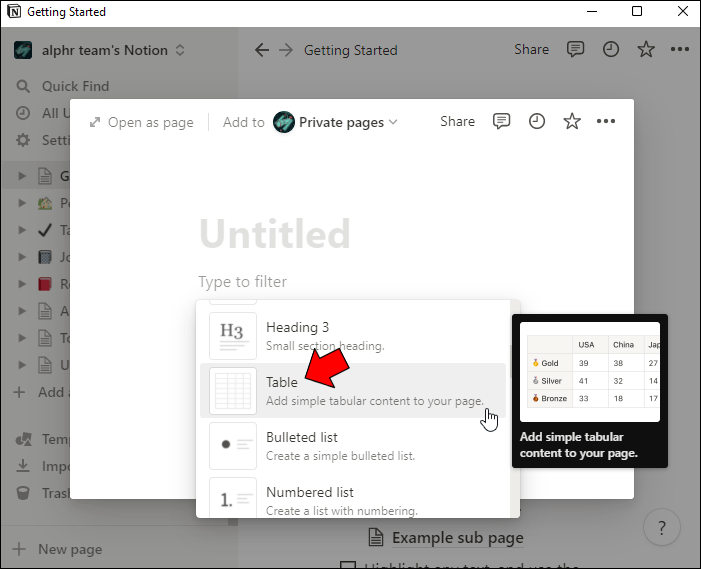Open updates clock icon in page popup

[536, 121]
